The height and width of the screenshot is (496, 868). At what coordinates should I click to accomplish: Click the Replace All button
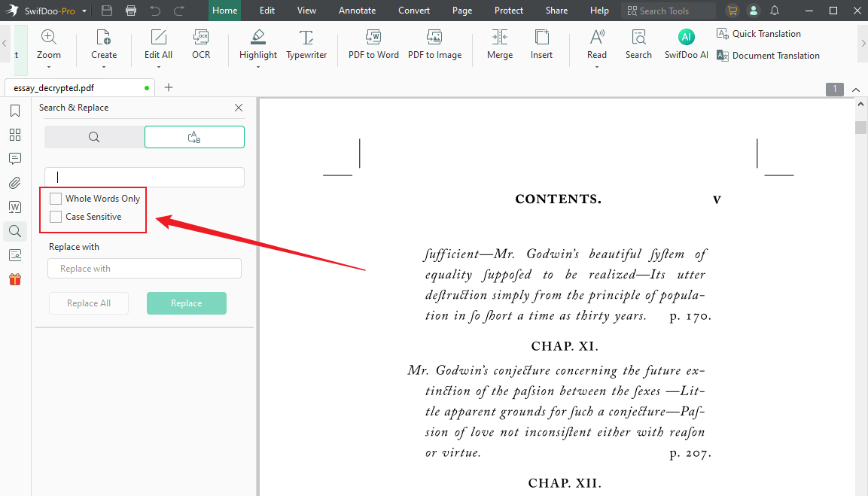(88, 303)
